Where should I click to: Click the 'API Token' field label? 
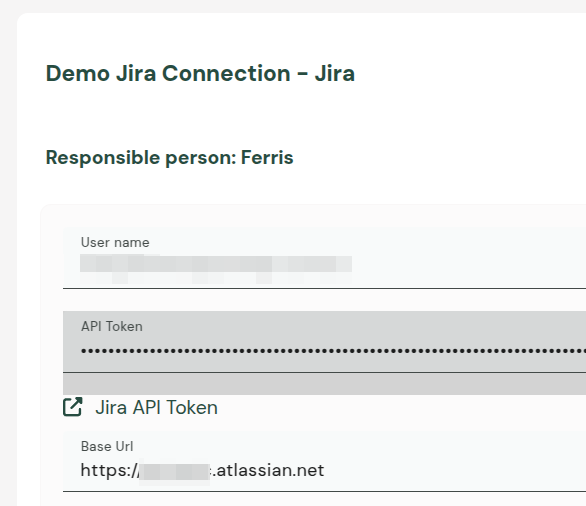[x=112, y=326]
